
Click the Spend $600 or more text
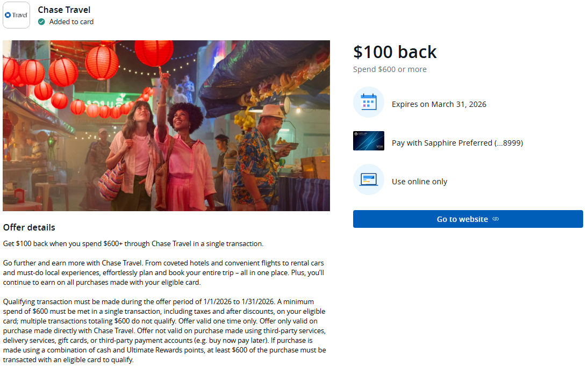390,69
